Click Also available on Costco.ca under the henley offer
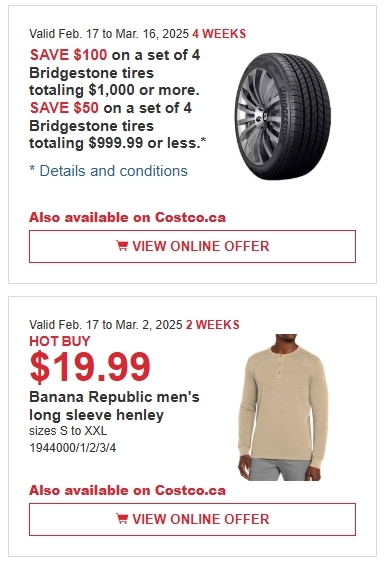Viewport: 385px width, 564px height. [x=127, y=491]
